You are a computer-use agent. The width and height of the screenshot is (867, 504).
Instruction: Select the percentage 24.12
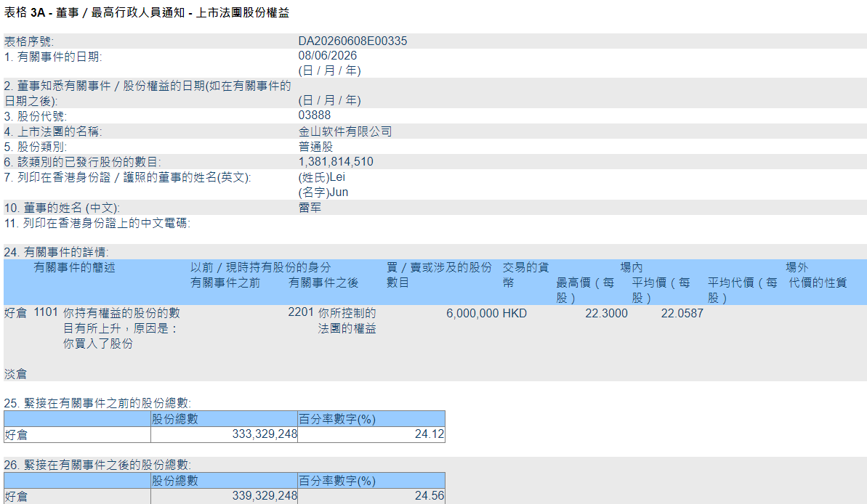(430, 434)
